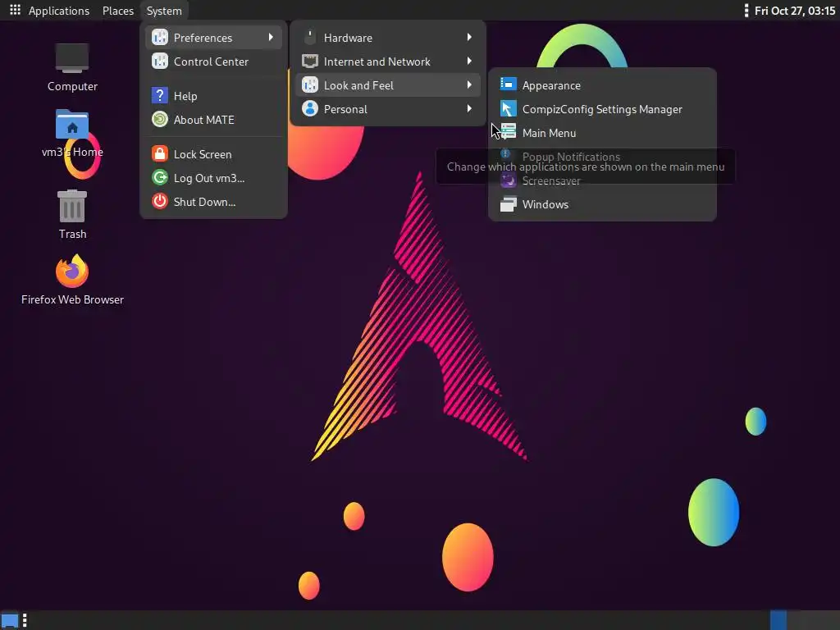The height and width of the screenshot is (630, 840).
Task: Click the Personal user icon
Action: pos(309,109)
